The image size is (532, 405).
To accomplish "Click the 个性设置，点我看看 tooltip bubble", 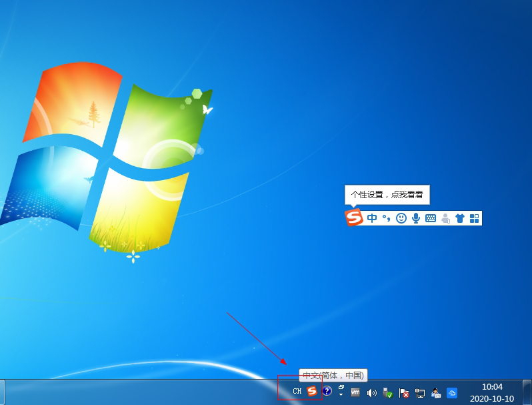I will (x=387, y=195).
